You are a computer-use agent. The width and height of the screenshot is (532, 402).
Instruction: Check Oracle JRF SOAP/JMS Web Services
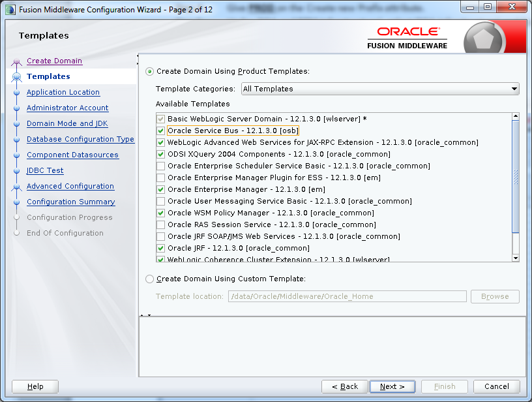pos(161,236)
